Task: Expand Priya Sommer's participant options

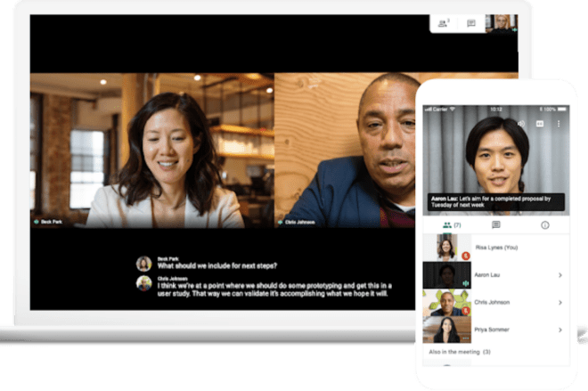Action: pos(559,330)
